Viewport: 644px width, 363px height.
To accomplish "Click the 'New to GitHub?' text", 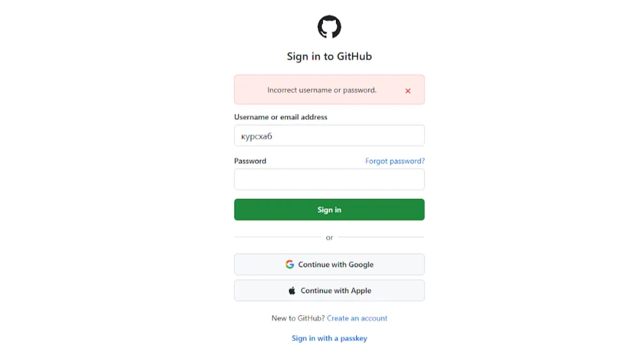I will pos(298,318).
